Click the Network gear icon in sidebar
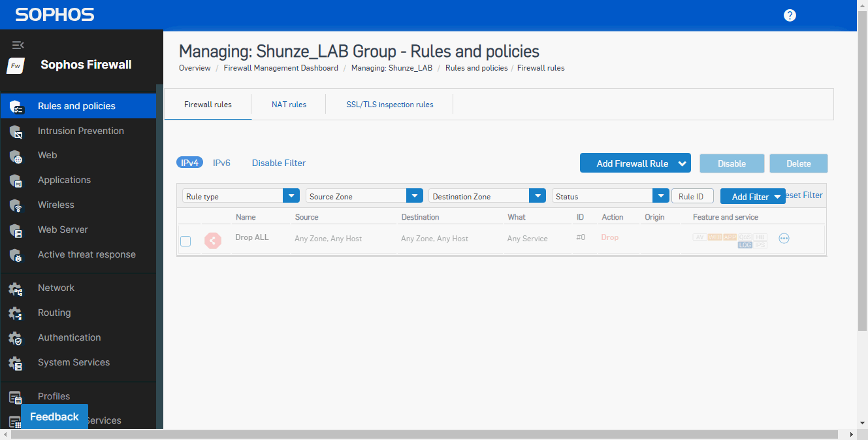Image resolution: width=868 pixels, height=440 pixels. (16, 288)
